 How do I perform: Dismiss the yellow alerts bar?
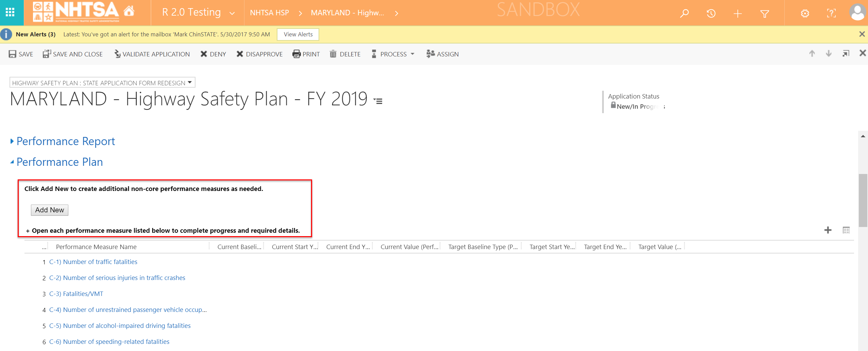(x=862, y=34)
